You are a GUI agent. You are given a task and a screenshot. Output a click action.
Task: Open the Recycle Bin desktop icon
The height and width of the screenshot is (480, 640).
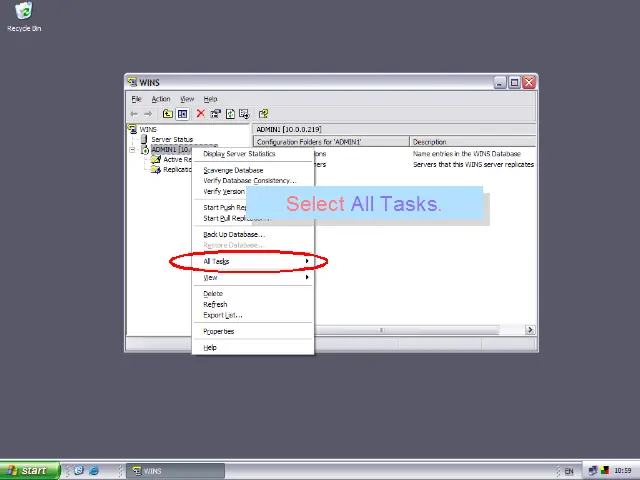(x=24, y=12)
